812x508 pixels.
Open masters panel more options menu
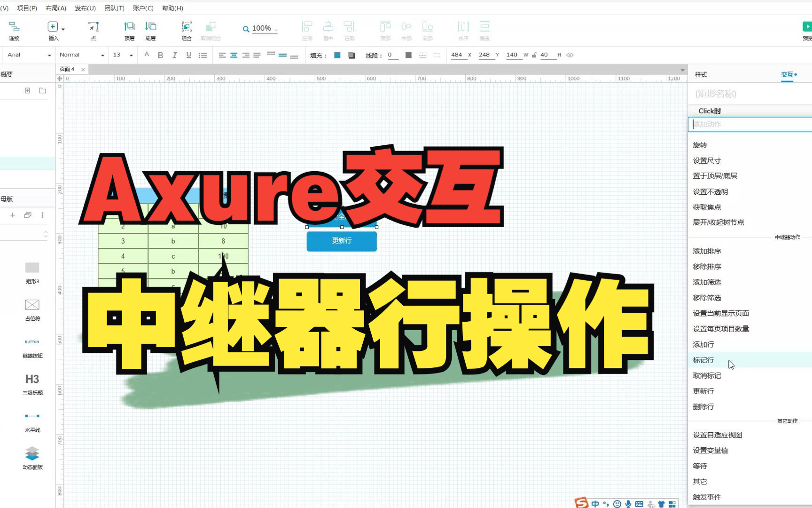point(42,215)
